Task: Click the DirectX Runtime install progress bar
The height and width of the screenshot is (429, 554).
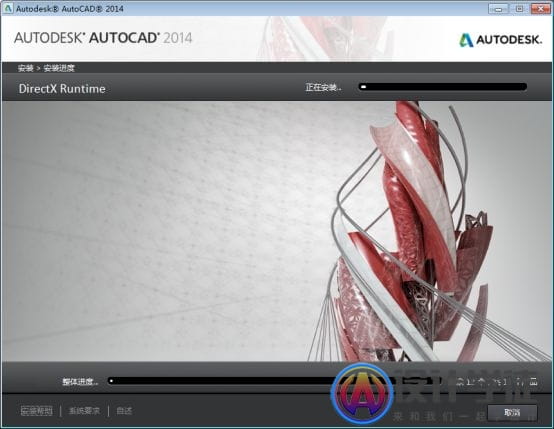Action: coord(443,87)
